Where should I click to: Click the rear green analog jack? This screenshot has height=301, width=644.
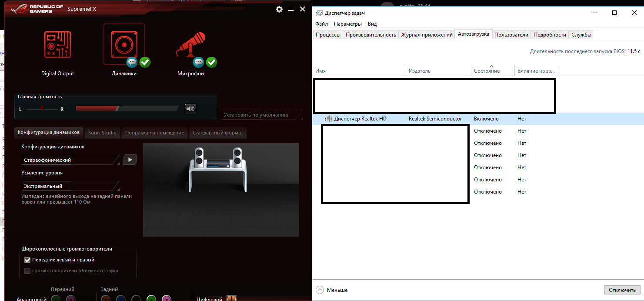151,298
